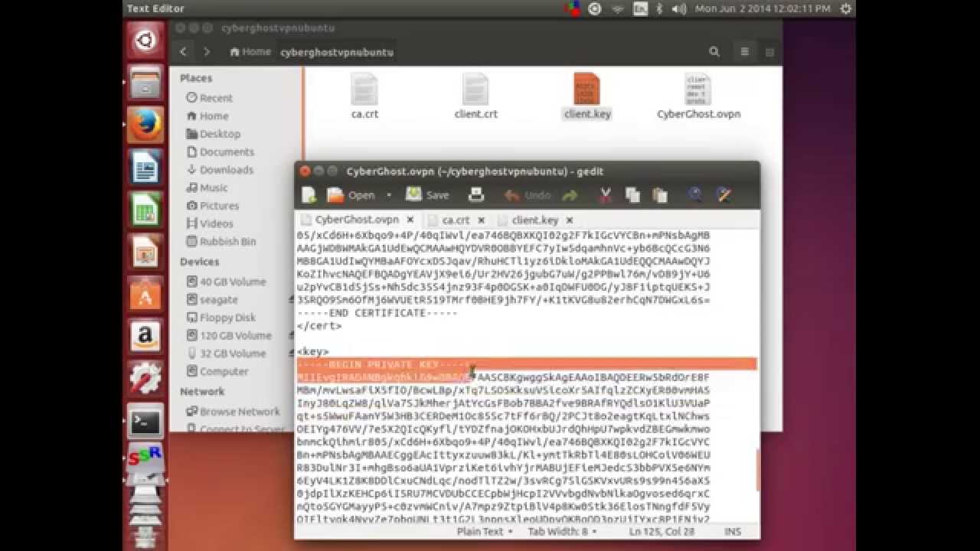Select the client.crt file in Files window

pyautogui.click(x=475, y=96)
